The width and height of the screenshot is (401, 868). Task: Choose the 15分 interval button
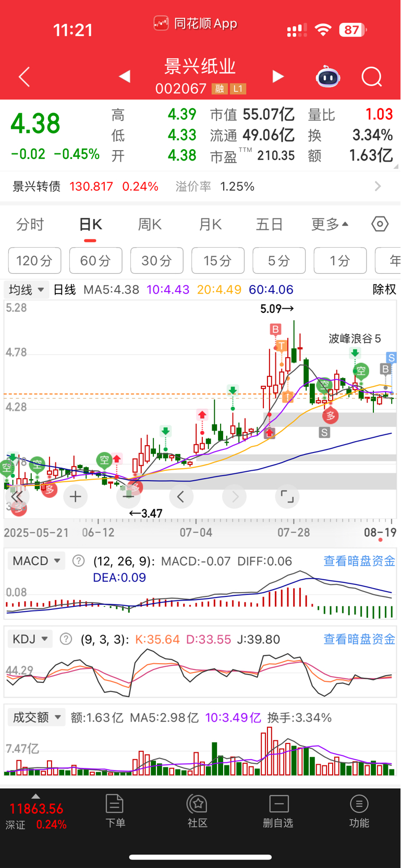[218, 260]
